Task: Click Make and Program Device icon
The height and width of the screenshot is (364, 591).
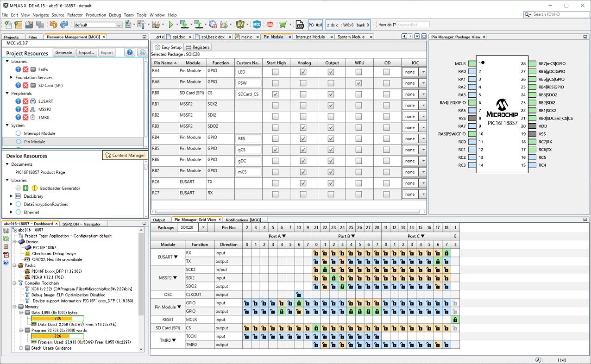Action: [x=183, y=25]
